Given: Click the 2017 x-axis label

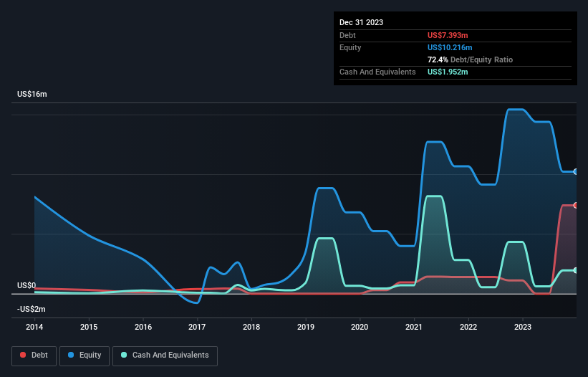Looking at the screenshot, I should (197, 327).
